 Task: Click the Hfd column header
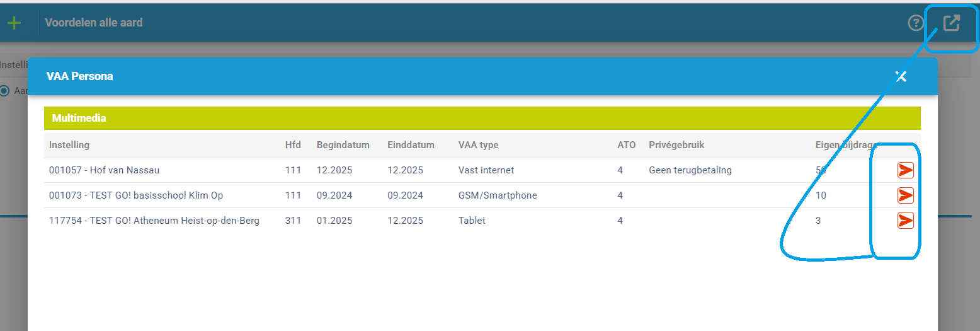(x=293, y=145)
